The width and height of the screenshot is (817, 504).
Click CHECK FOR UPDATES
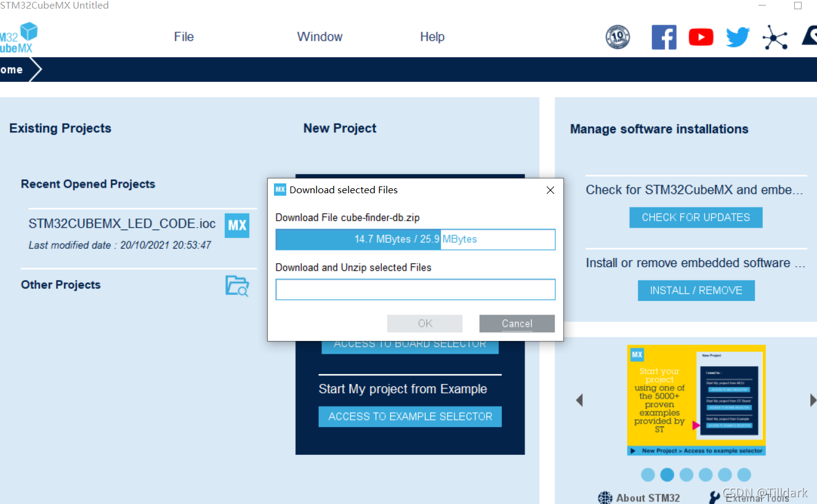(x=696, y=217)
